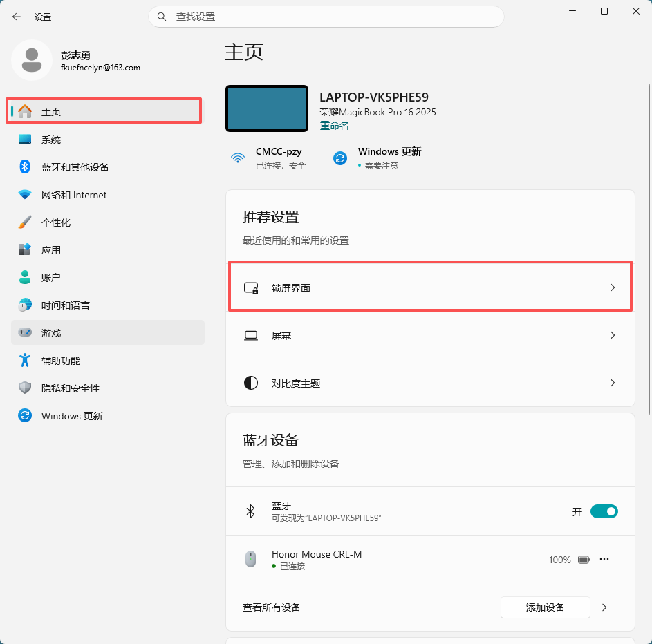Click the 应用 sidebar label
This screenshot has height=644, width=652.
tap(51, 250)
